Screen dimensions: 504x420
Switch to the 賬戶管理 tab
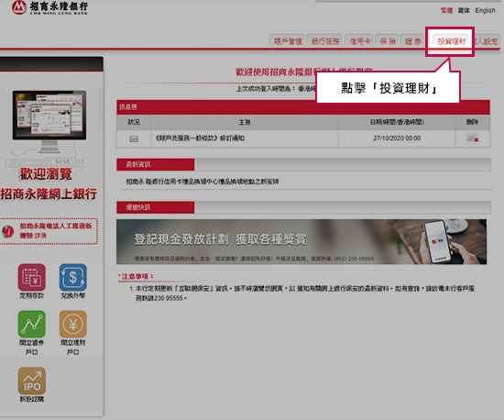pos(288,41)
